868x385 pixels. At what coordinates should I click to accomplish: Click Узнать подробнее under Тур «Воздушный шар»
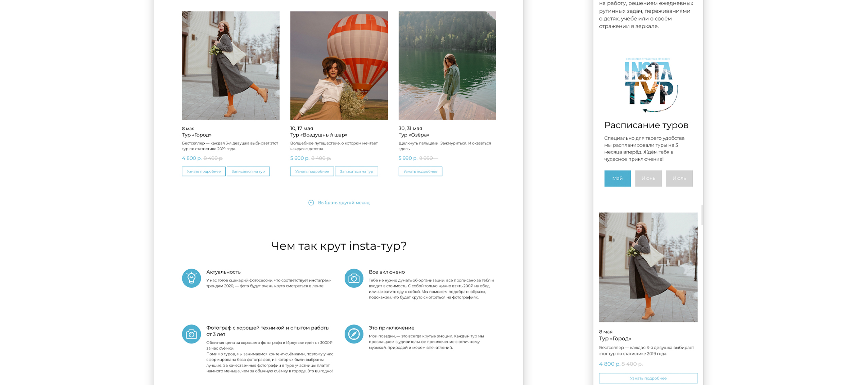pos(312,171)
